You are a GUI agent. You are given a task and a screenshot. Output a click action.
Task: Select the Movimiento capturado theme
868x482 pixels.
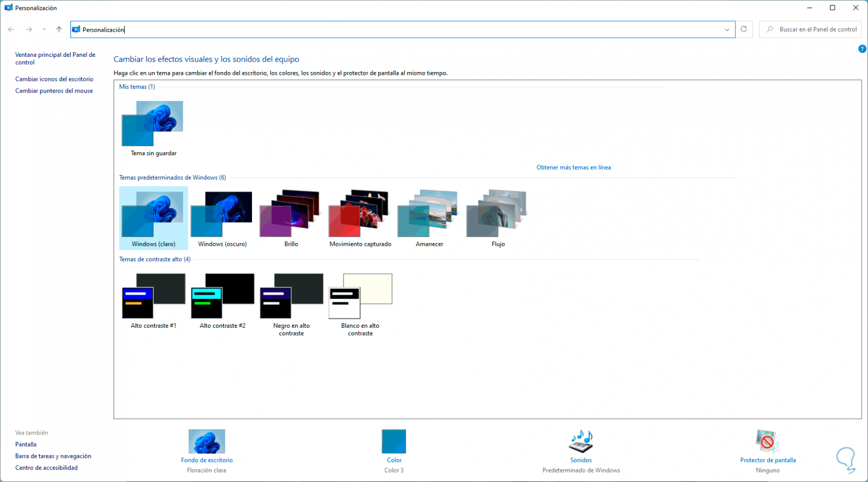360,218
